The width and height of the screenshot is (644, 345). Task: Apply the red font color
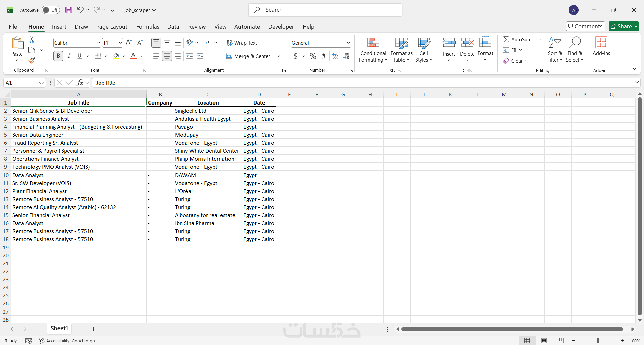tap(133, 56)
